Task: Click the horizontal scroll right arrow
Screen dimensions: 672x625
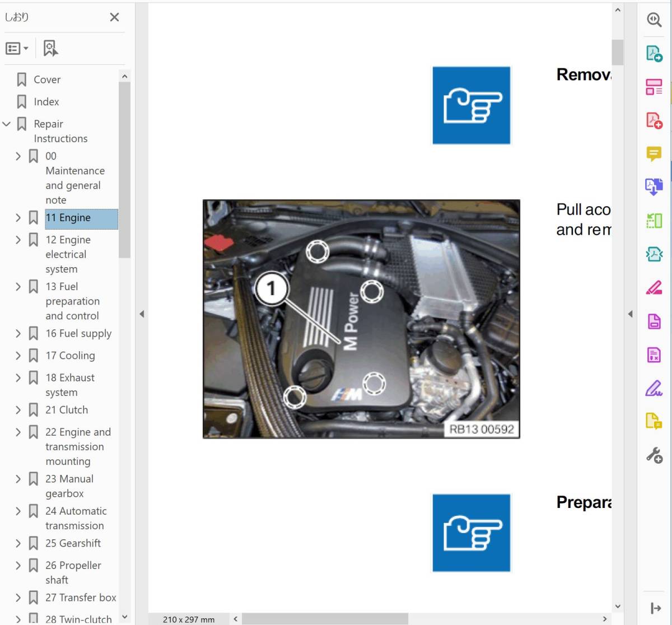Action: 605,619
